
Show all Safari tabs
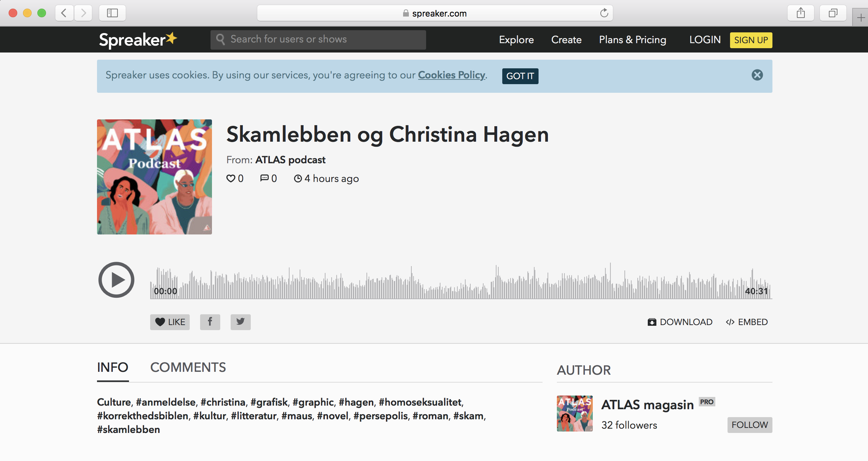click(833, 13)
